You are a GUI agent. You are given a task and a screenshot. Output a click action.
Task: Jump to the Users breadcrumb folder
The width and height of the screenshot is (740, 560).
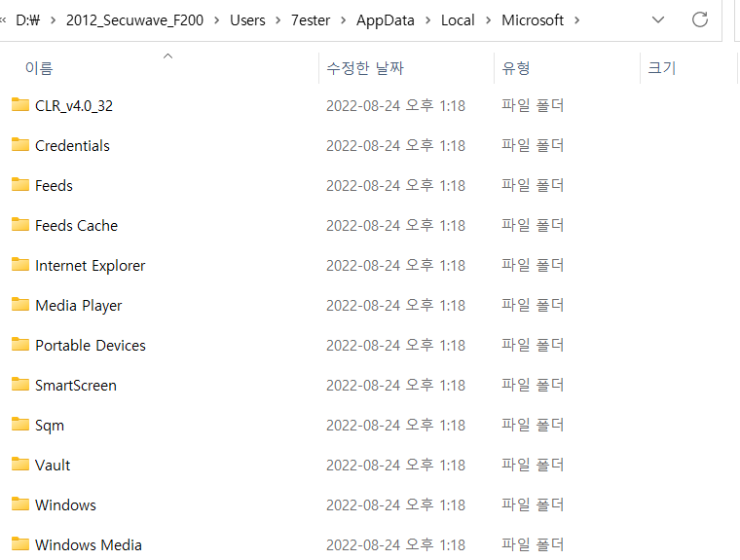pos(247,20)
